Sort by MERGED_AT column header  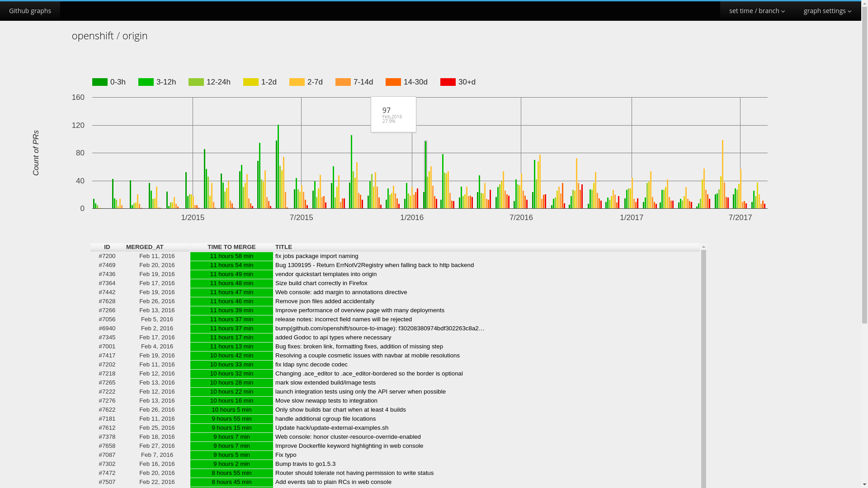point(145,247)
